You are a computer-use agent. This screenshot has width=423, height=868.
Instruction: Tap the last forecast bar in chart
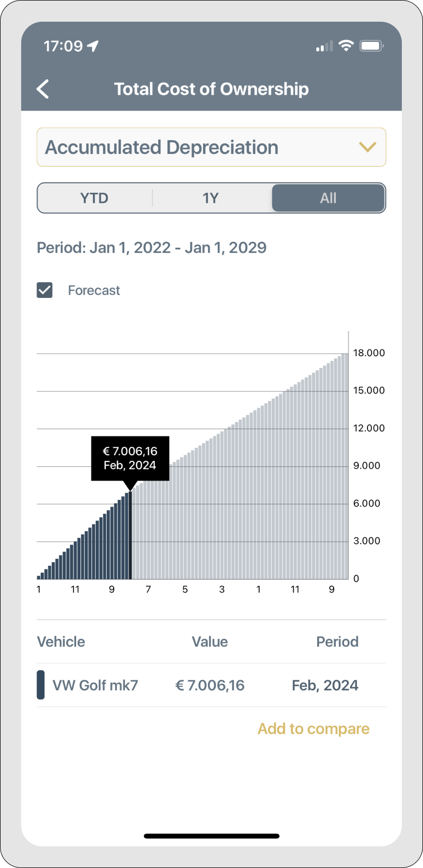(x=346, y=466)
